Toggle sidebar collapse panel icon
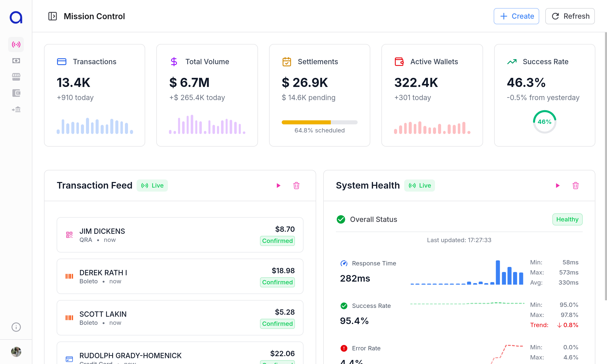Viewport: 607px width, 364px height. coord(52,16)
